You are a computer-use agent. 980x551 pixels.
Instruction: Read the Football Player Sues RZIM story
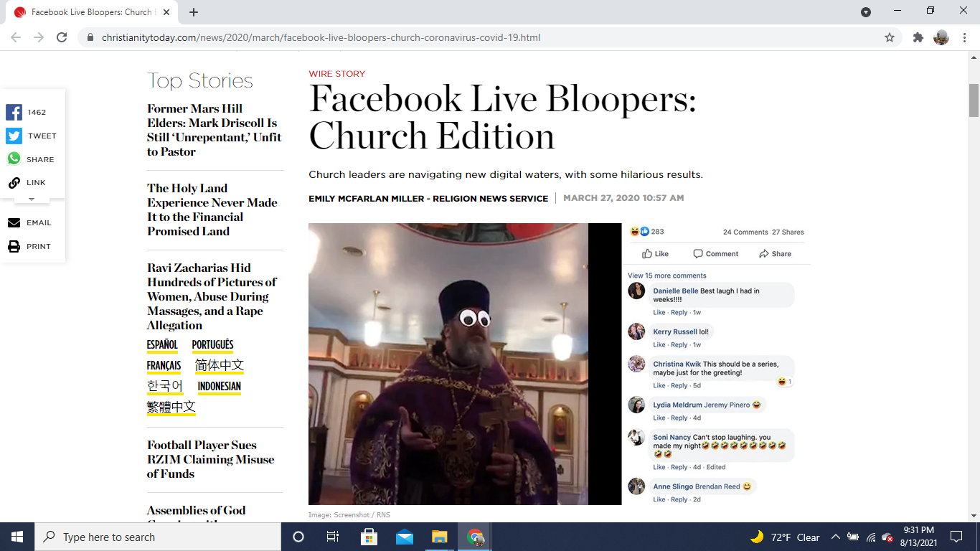(x=210, y=459)
